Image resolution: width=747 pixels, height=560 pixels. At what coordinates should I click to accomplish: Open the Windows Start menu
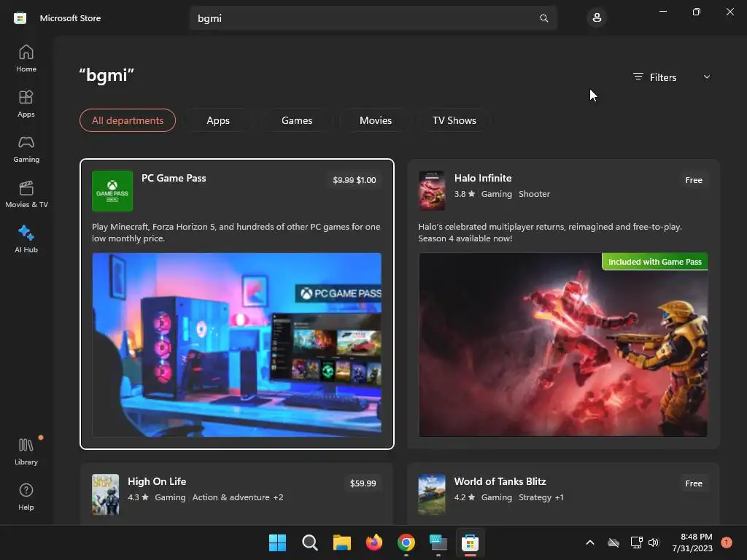tap(278, 542)
